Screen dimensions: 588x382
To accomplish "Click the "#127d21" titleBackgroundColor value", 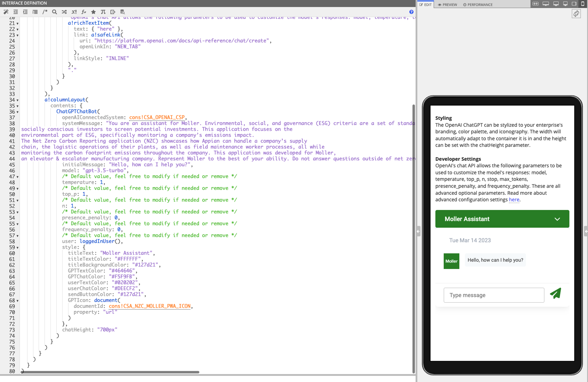I will coord(145,265).
